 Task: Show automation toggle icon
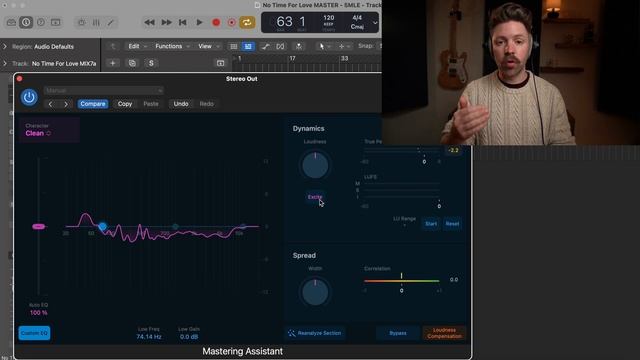(265, 47)
